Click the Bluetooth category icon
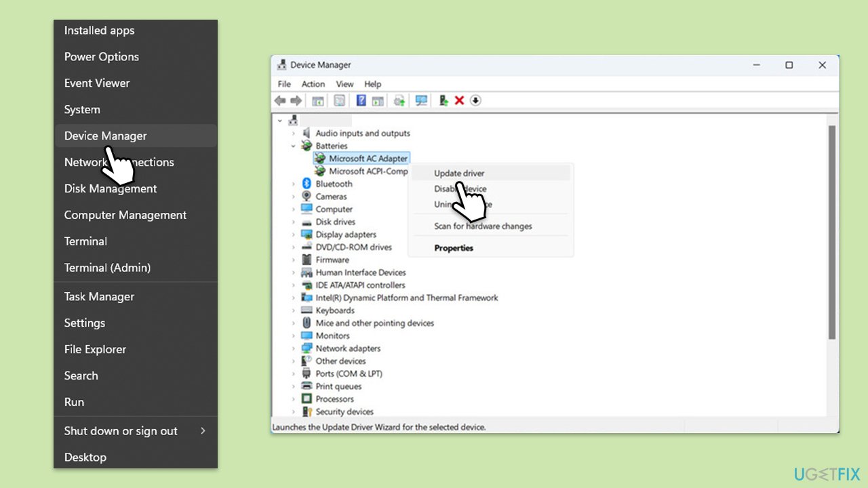Screen dimensions: 868x488 coord(307,184)
